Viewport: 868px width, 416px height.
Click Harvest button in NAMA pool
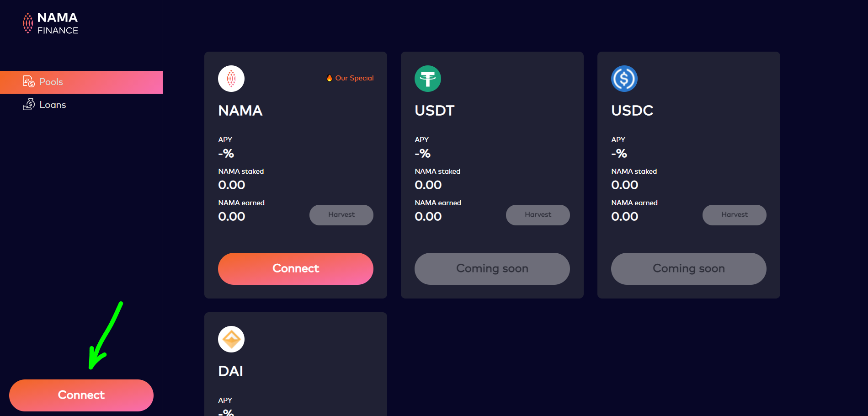click(341, 215)
